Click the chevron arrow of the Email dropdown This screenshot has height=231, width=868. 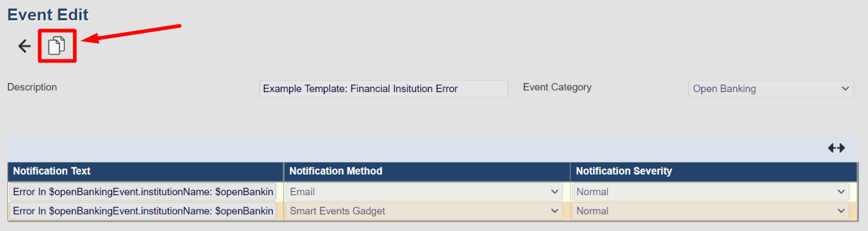pyautogui.click(x=555, y=192)
